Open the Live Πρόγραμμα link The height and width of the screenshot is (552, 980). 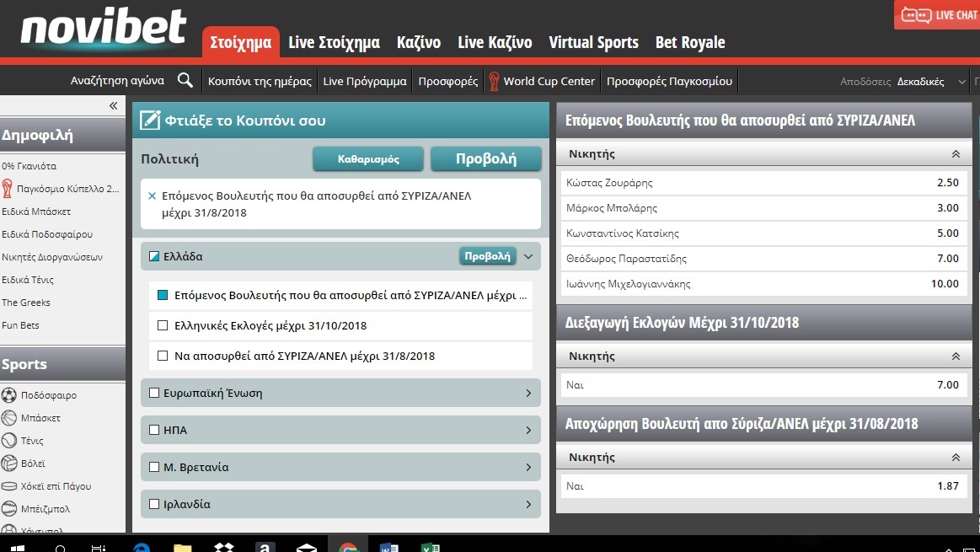(x=364, y=81)
